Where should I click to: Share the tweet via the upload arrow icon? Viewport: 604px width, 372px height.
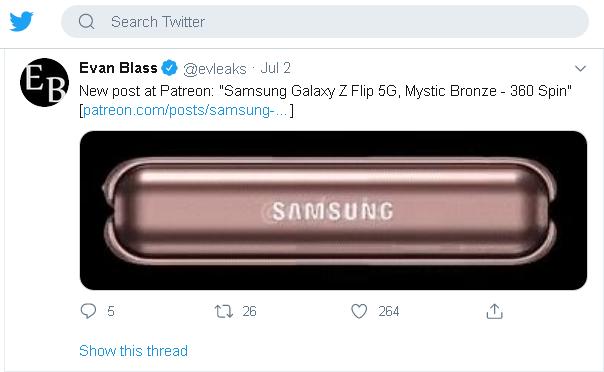click(x=495, y=311)
